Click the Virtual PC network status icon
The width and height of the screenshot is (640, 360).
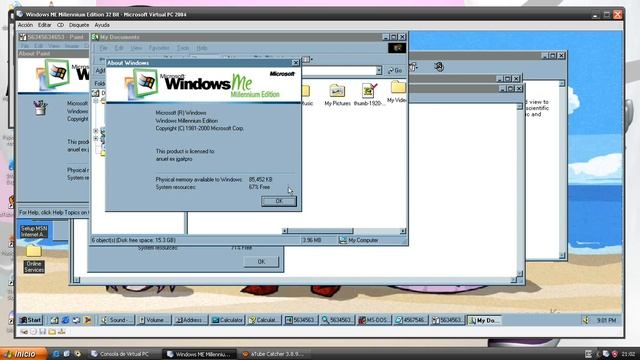[61, 332]
